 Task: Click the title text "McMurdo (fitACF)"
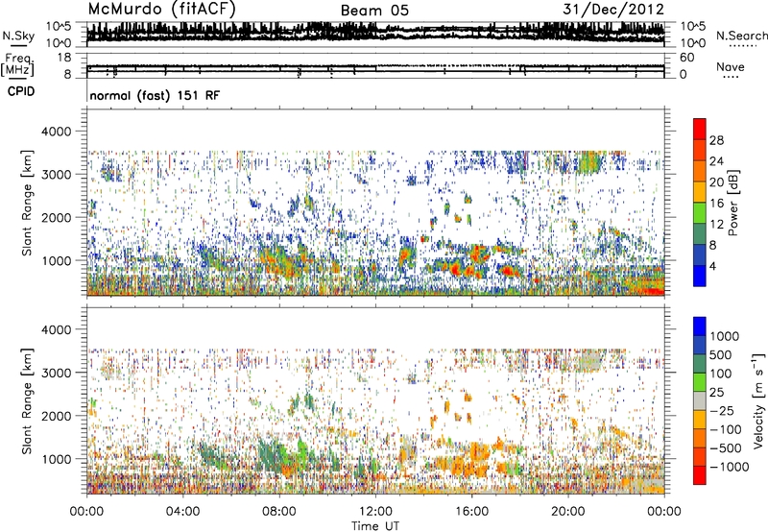click(x=161, y=9)
